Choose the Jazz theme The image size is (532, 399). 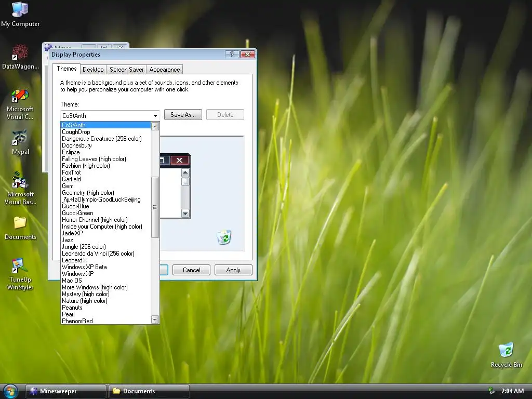[x=105, y=240]
